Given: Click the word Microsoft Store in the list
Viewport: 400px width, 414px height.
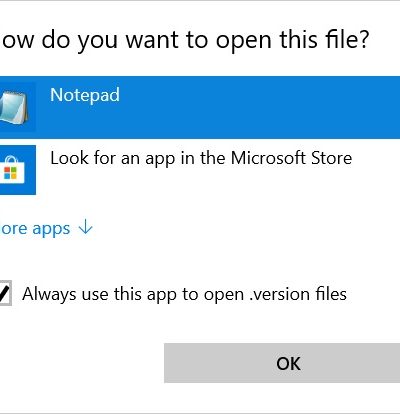Looking at the screenshot, I should click(x=291, y=158).
